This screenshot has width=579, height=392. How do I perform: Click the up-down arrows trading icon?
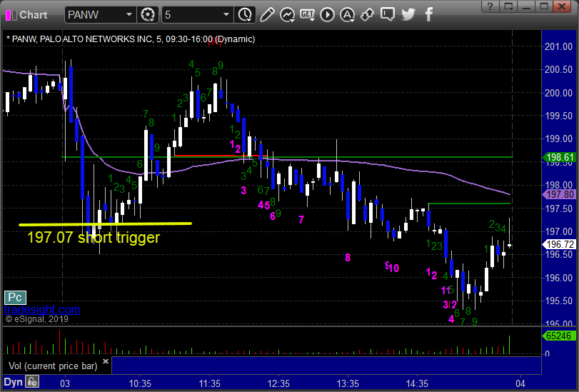368,15
